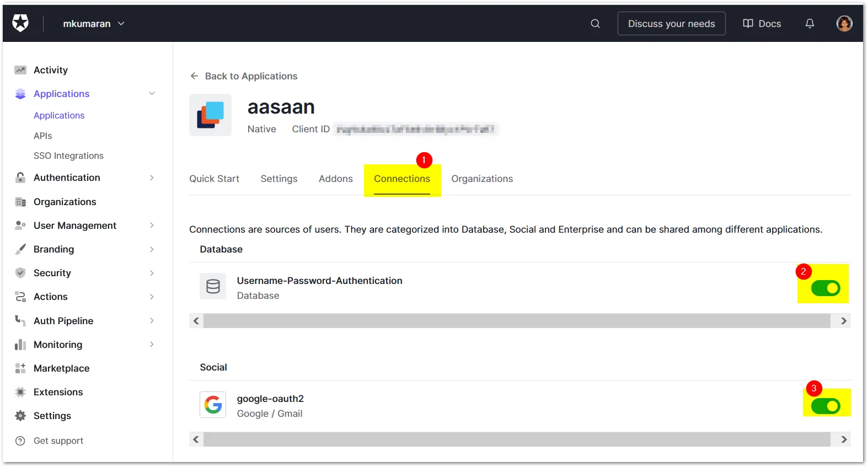The width and height of the screenshot is (868, 467).
Task: Click Social section horizontal scrollbar track
Action: click(x=517, y=439)
